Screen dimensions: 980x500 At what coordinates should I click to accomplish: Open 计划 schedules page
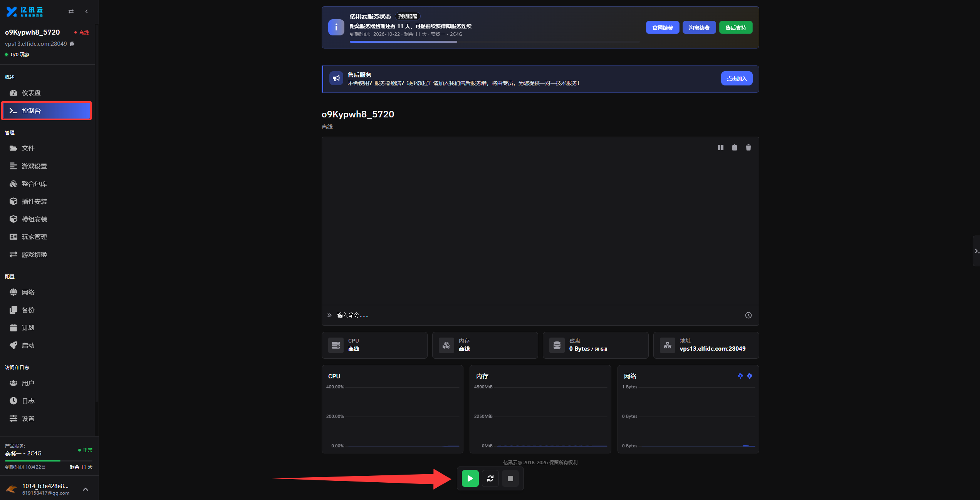coord(47,328)
